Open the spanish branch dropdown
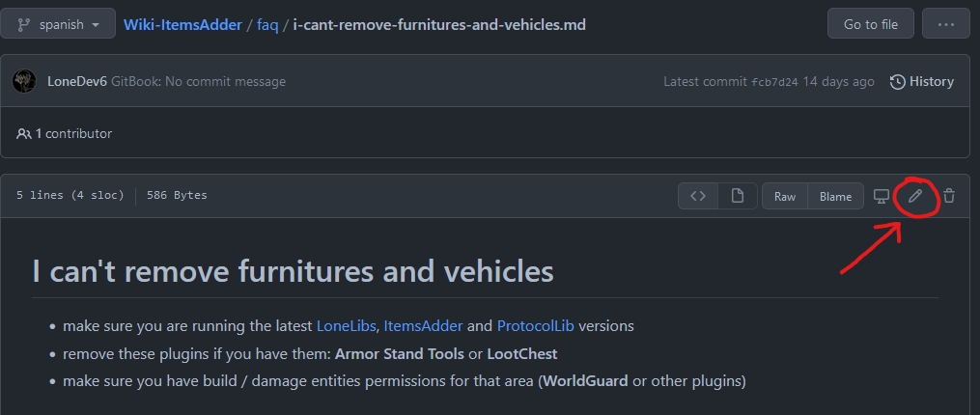Screen dimensions: 980x415 click(x=58, y=24)
